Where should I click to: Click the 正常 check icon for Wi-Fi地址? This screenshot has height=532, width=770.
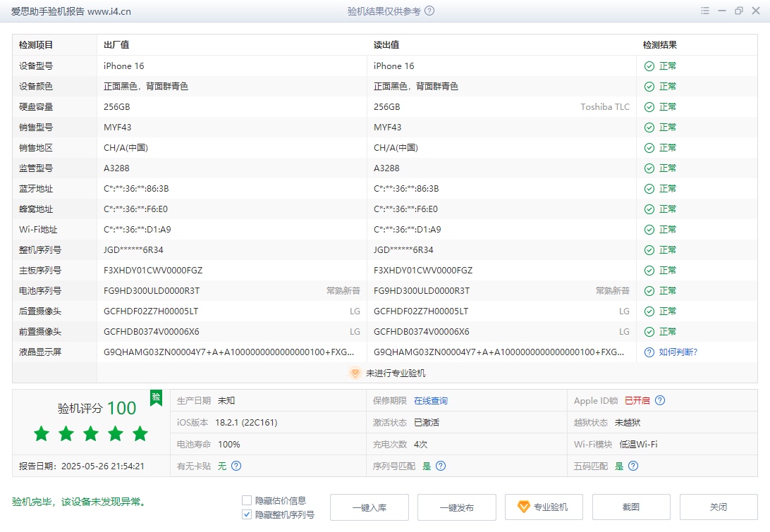coord(649,230)
